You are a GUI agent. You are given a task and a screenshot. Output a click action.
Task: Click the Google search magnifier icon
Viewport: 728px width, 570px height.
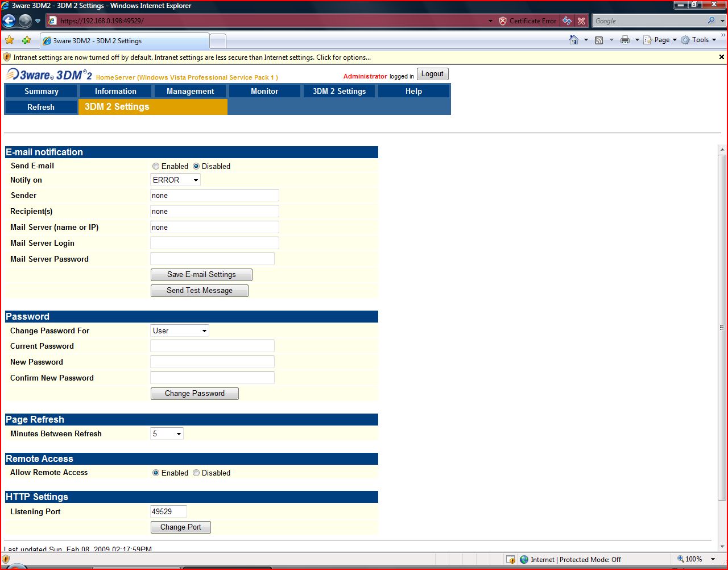click(712, 20)
